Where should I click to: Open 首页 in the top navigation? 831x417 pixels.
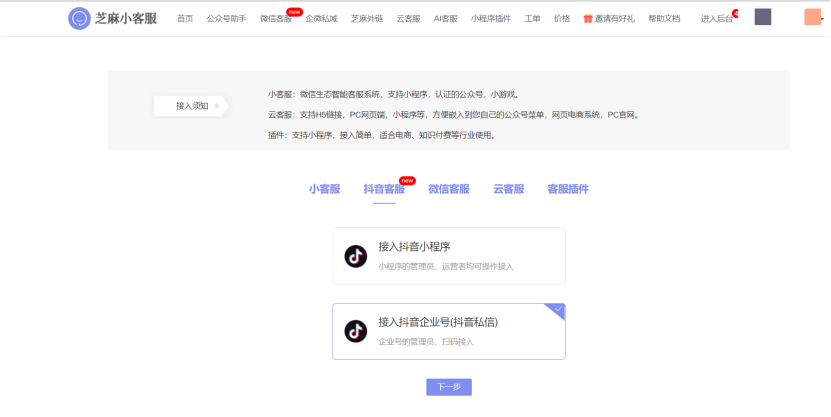point(185,19)
